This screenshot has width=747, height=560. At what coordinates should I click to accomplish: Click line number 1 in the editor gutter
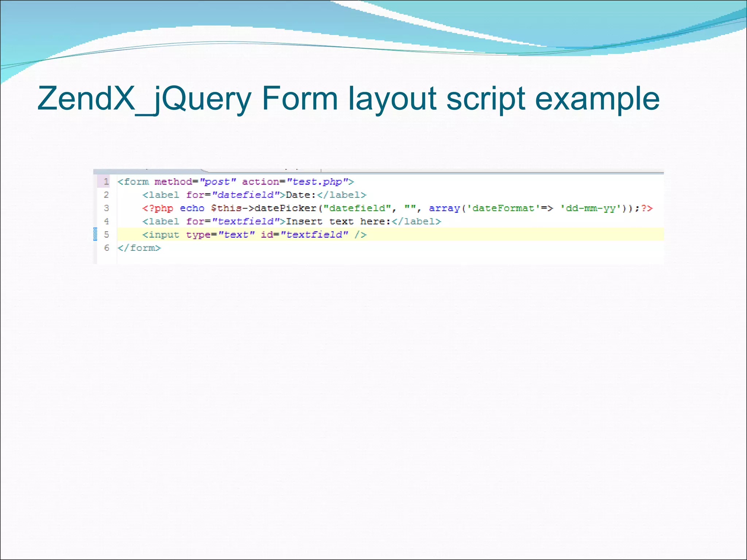click(106, 182)
